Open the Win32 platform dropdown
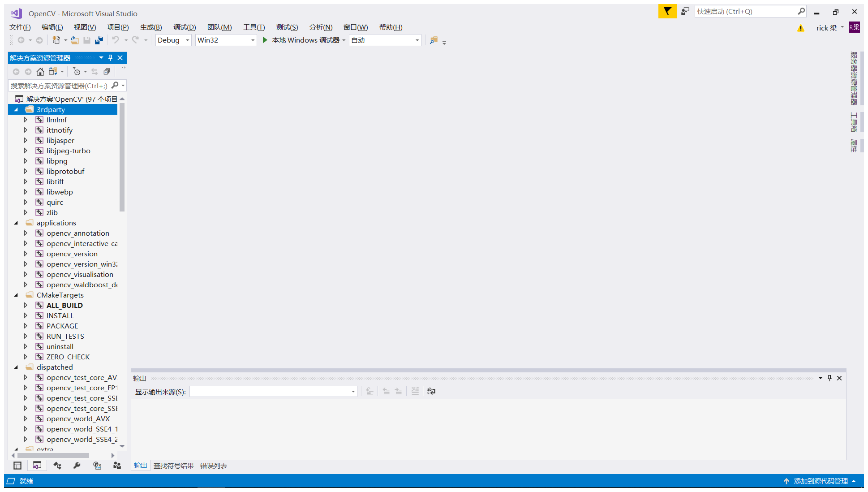The width and height of the screenshot is (868, 492). [x=226, y=40]
